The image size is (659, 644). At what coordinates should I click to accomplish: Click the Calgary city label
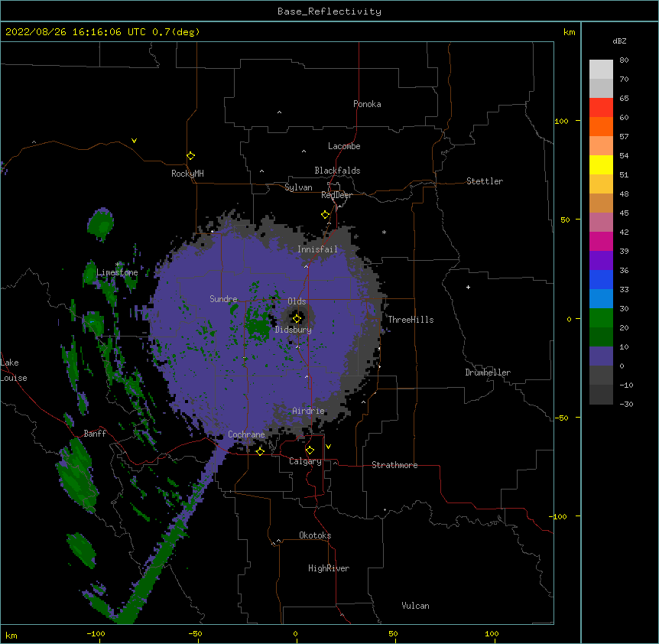pyautogui.click(x=305, y=461)
